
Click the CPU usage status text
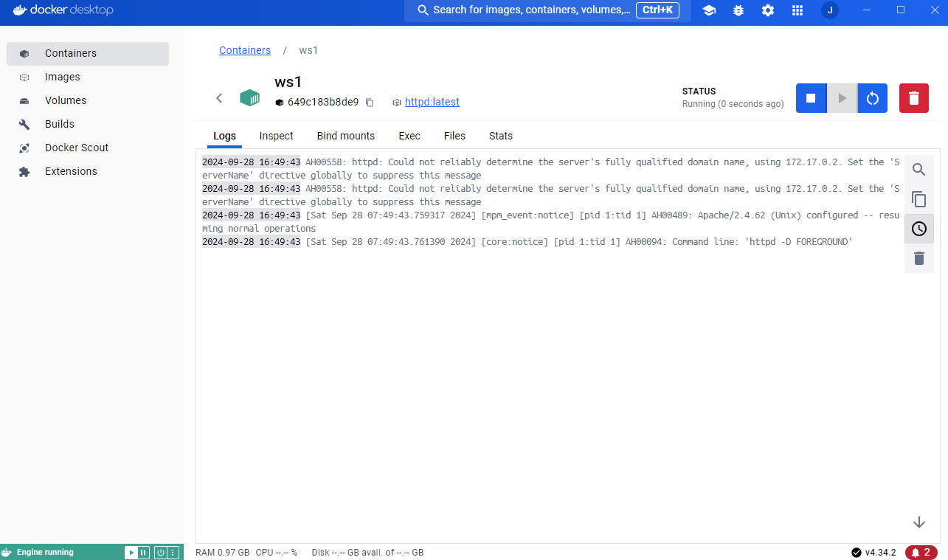click(x=277, y=552)
